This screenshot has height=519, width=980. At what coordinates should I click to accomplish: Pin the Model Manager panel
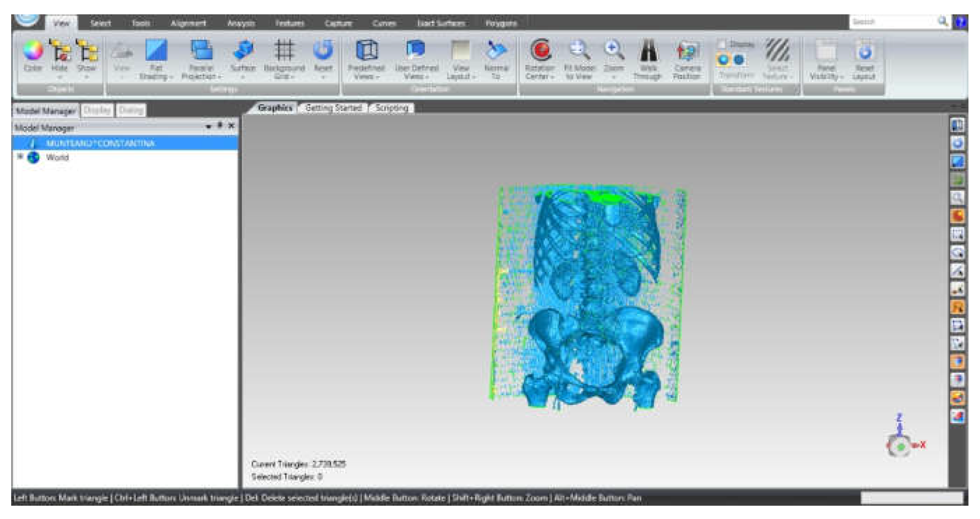tap(220, 125)
